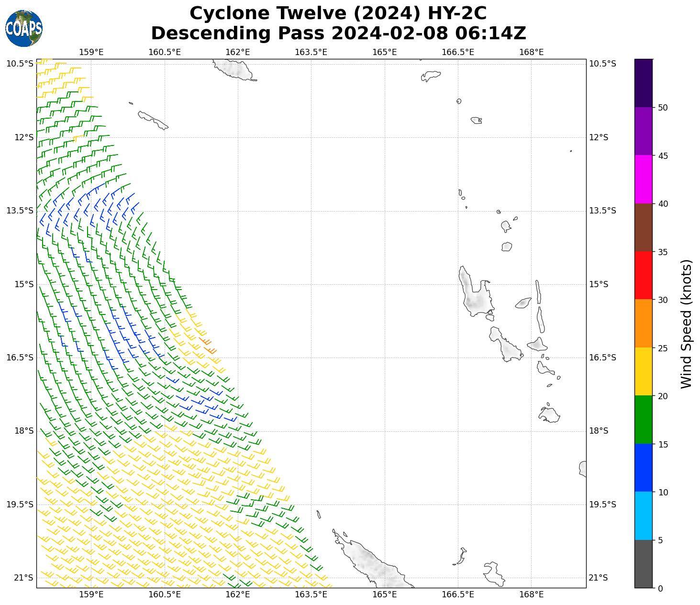700x605 pixels.
Task: Click the right 19.5°S latitude label
Action: point(598,504)
